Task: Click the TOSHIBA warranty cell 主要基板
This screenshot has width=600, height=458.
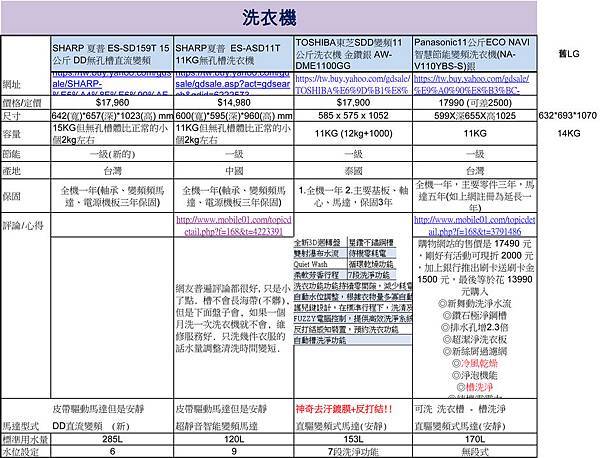Action: (353, 196)
